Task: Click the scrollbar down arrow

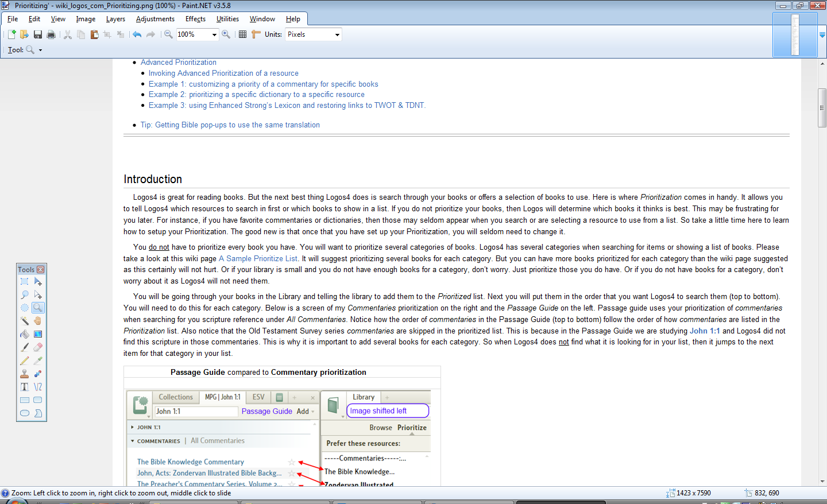Action: click(822, 482)
